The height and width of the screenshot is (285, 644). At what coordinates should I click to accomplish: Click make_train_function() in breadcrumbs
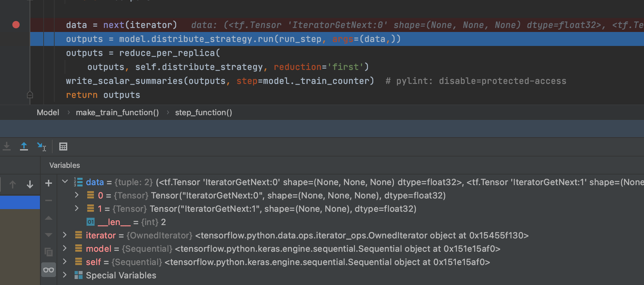tap(117, 113)
